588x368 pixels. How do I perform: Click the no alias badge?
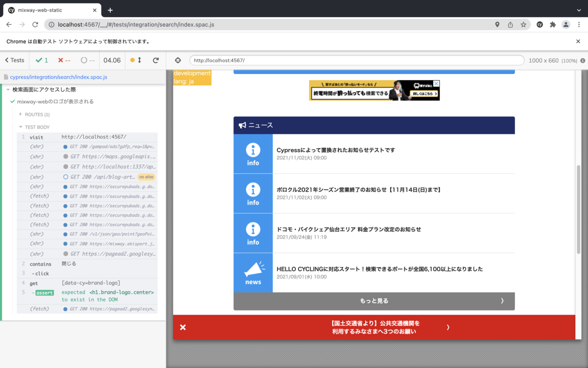(x=147, y=177)
